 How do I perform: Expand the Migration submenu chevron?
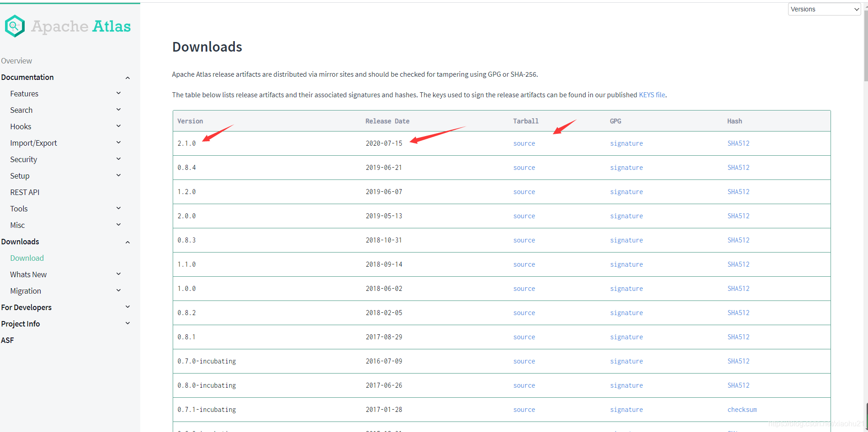(118, 290)
